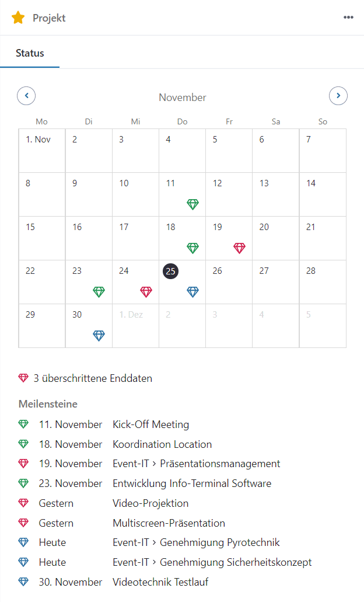Viewport: 364px width, 602px height.
Task: Open Genehmigung Pyrotechnik milestone entry
Action: click(x=196, y=542)
